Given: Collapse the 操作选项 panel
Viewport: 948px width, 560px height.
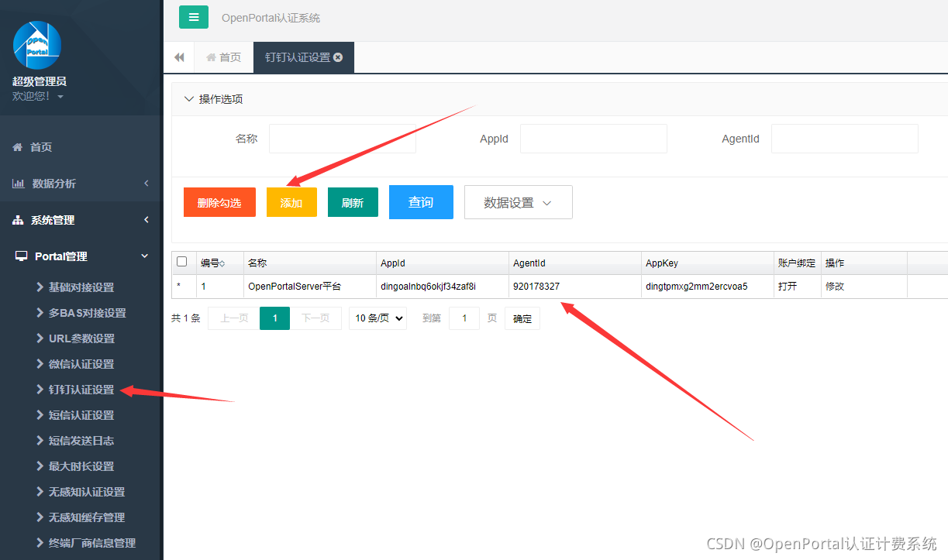Looking at the screenshot, I should click(188, 99).
